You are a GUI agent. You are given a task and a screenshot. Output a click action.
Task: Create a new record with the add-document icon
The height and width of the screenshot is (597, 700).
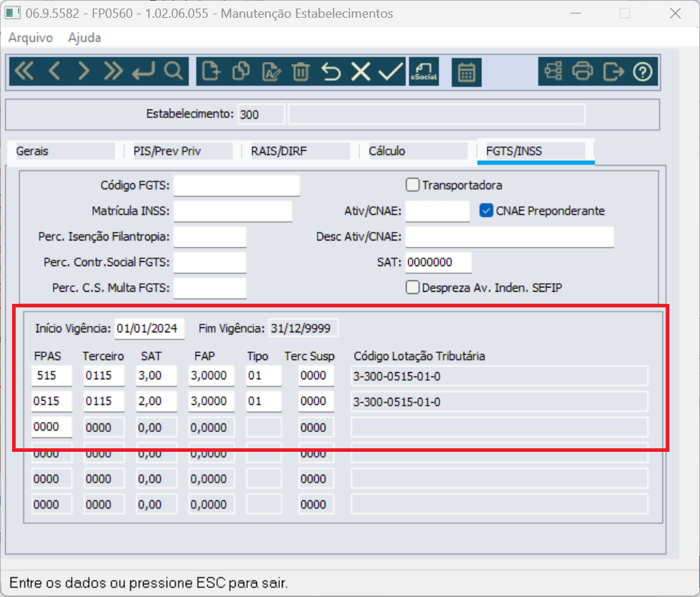[x=211, y=71]
